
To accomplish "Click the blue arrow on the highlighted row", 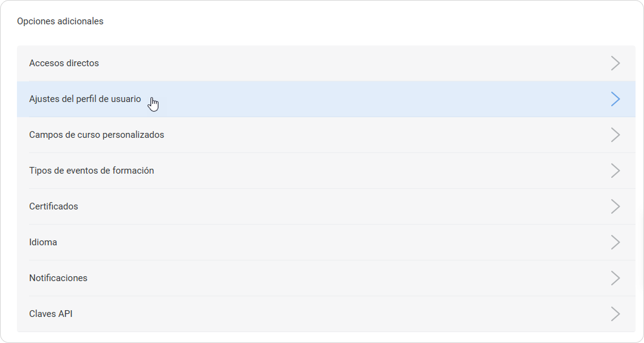I will [615, 99].
